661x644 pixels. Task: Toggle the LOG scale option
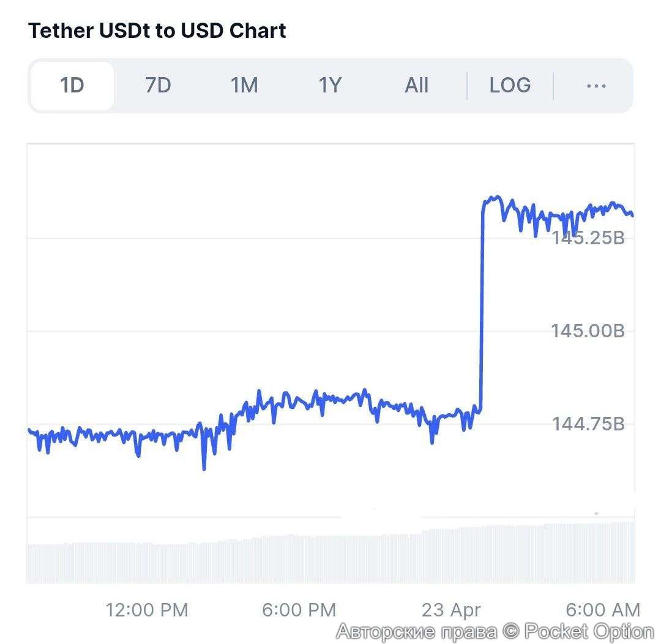click(x=510, y=86)
